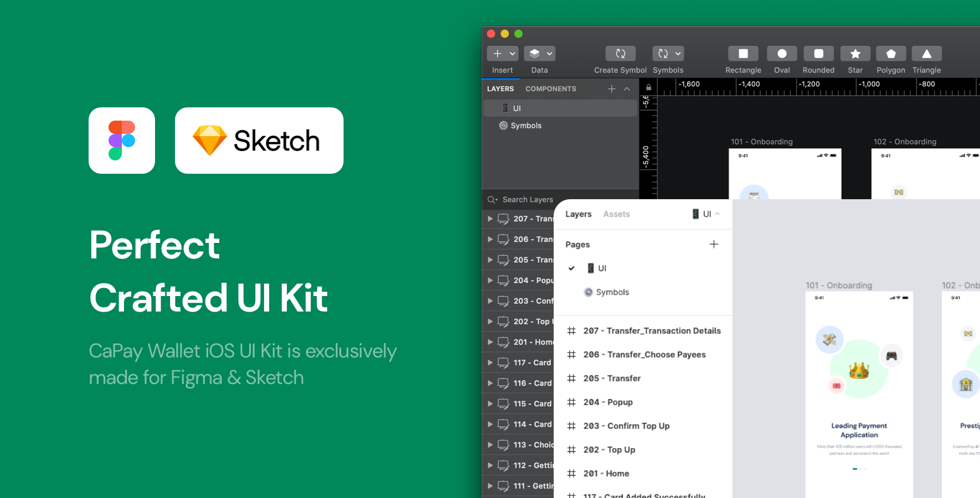Expand the 204 - Popu artboard in Sketch
This screenshot has width=980, height=498.
[x=490, y=281]
